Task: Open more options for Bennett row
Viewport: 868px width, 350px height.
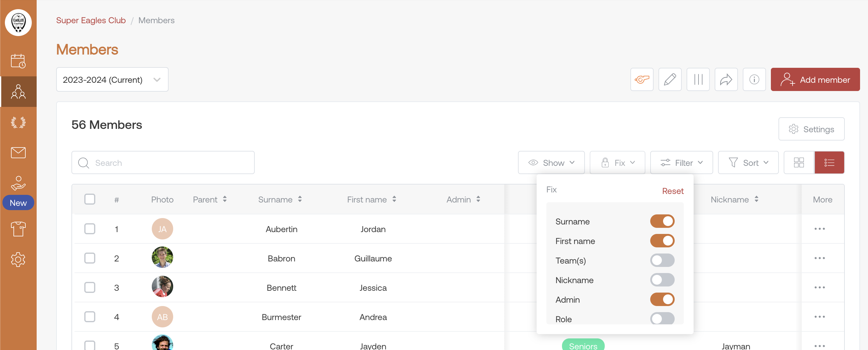Action: 819,287
